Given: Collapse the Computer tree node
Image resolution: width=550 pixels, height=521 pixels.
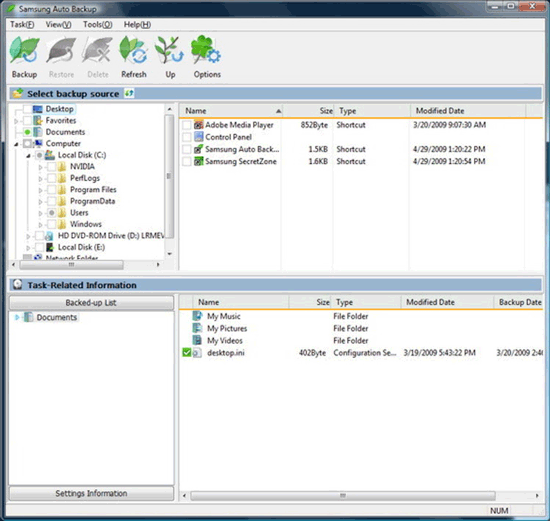Looking at the screenshot, I should pyautogui.click(x=16, y=144).
